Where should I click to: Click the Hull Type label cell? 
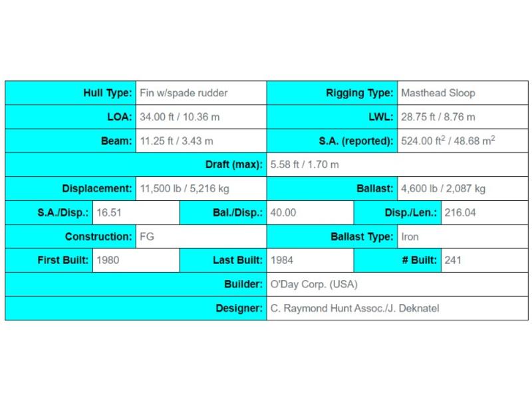point(70,93)
